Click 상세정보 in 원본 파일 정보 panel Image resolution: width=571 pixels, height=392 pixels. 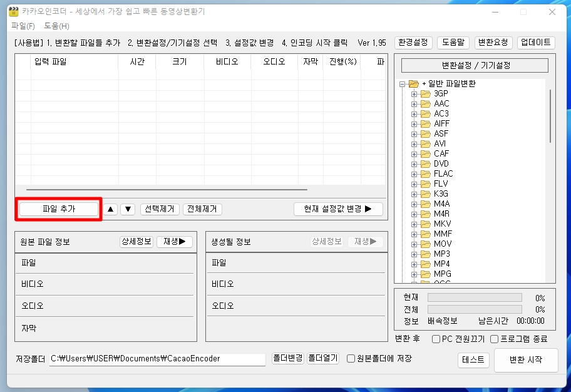136,242
